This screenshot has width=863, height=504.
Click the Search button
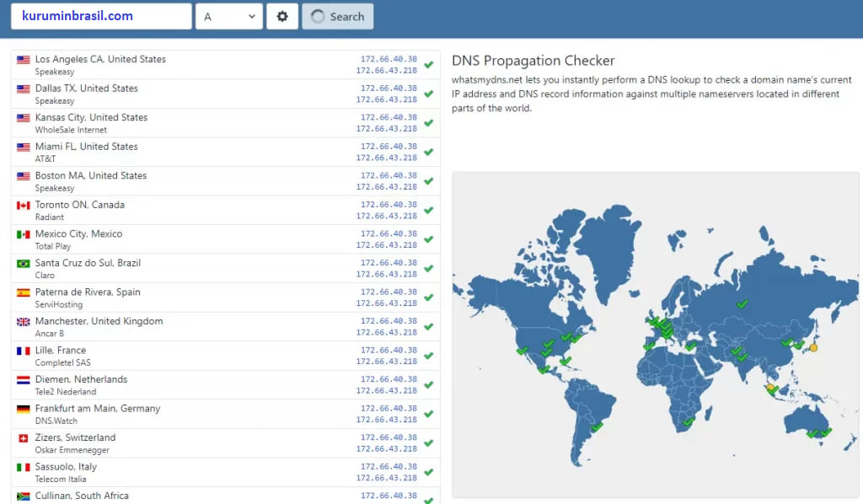[337, 16]
